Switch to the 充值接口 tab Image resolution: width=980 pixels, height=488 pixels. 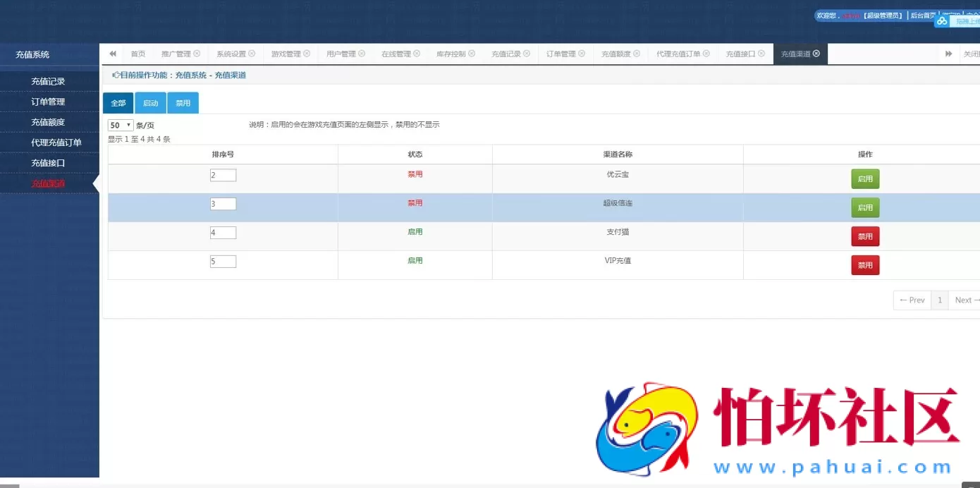pyautogui.click(x=740, y=53)
